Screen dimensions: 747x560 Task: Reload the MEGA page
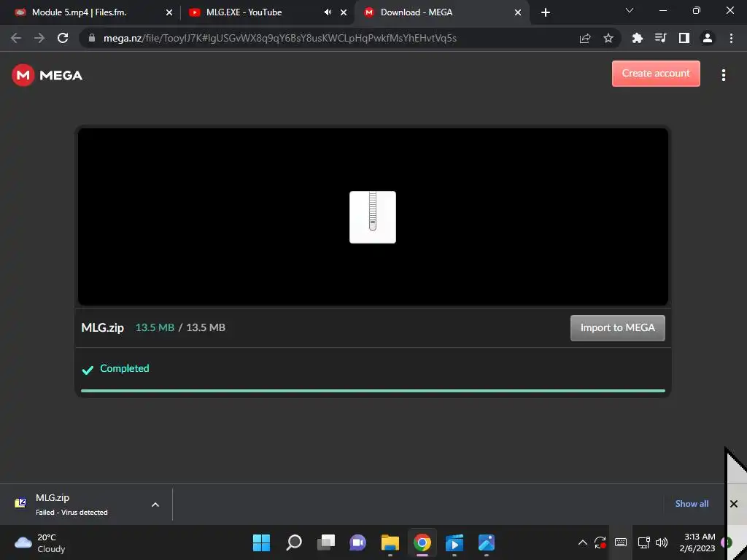pyautogui.click(x=63, y=38)
